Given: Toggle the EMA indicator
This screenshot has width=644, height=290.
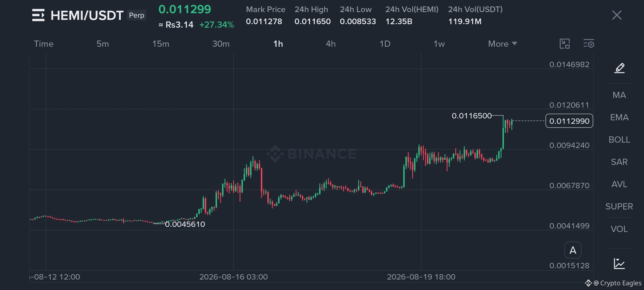Looking at the screenshot, I should coord(619,117).
